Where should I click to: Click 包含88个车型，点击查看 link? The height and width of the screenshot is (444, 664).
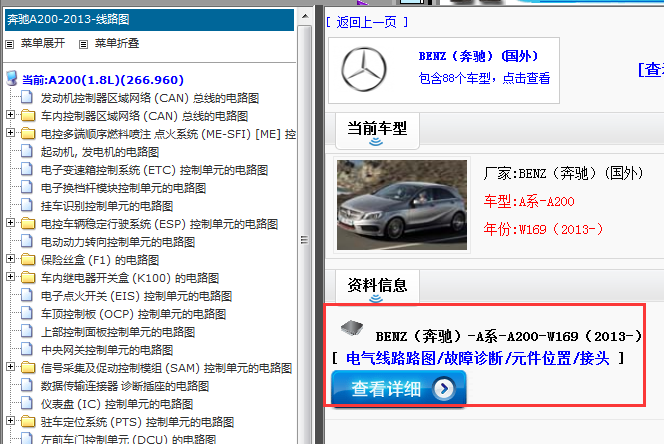click(484, 78)
